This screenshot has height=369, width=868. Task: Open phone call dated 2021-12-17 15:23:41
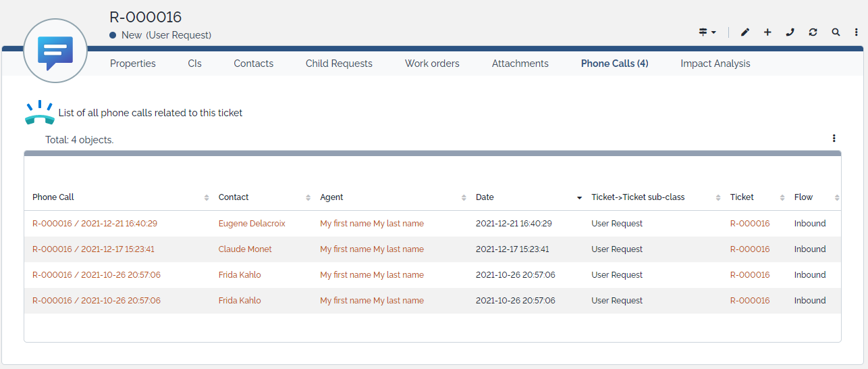coord(93,249)
